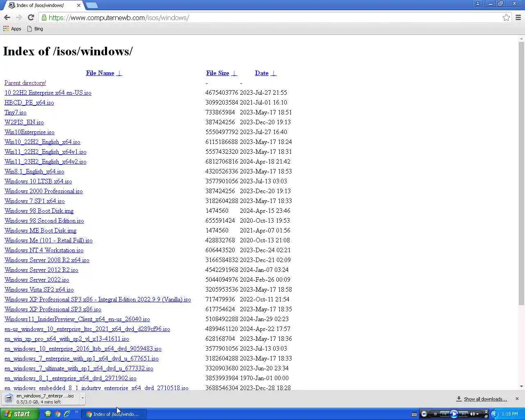The width and height of the screenshot is (525, 420).
Task: Download Tiny7.iso
Action: pos(15,112)
